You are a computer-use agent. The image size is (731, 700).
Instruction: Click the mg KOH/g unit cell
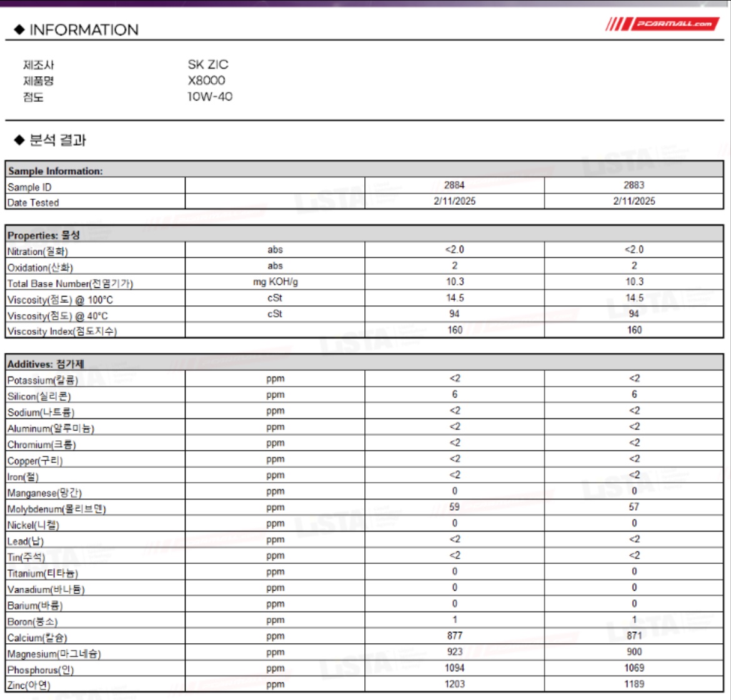(x=275, y=282)
